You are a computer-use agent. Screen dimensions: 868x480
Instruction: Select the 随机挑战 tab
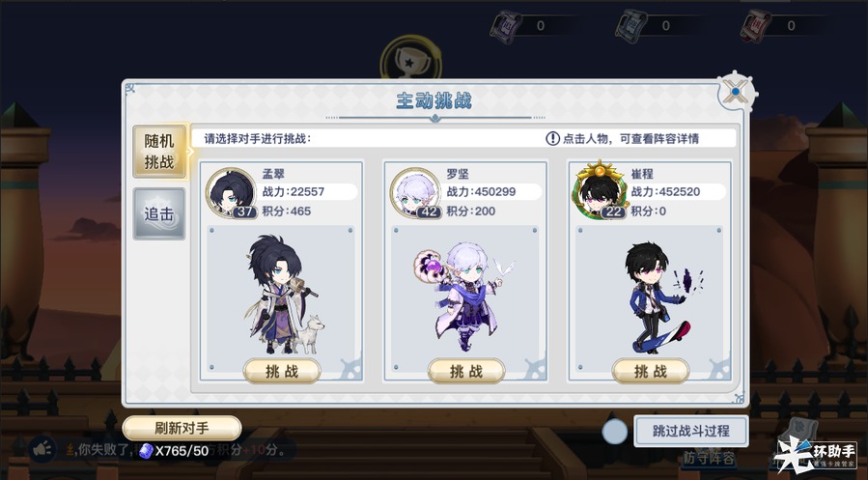tap(159, 152)
